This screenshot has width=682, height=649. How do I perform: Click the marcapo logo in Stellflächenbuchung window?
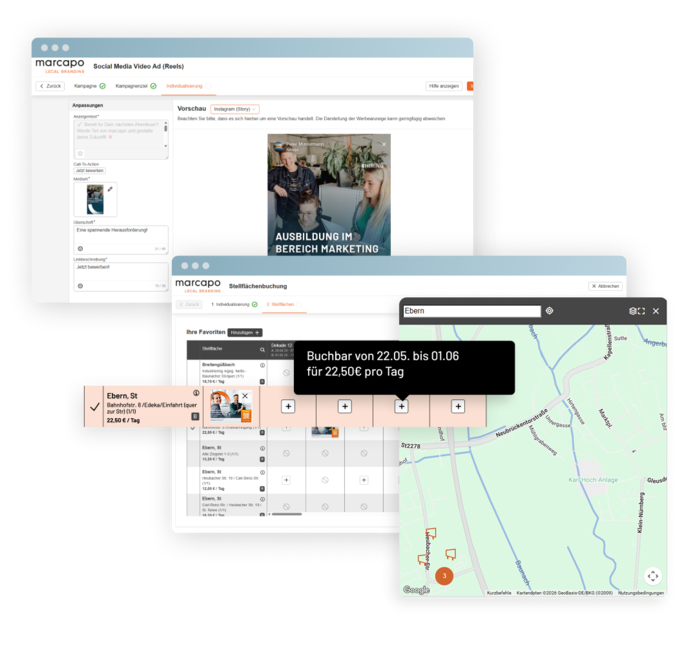198,285
